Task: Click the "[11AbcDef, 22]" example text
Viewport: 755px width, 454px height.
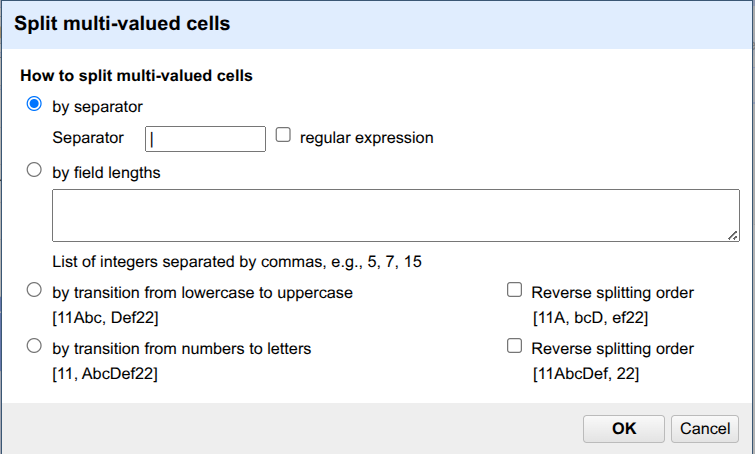Action: point(586,374)
